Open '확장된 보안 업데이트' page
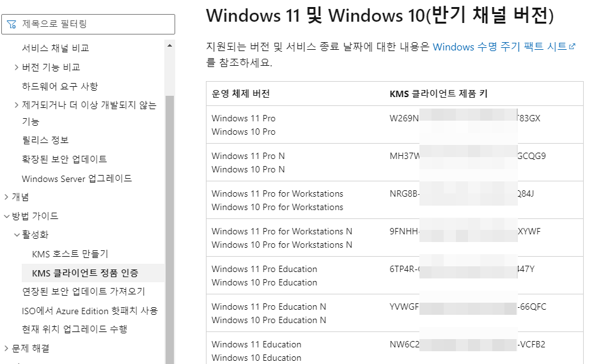601x364 pixels. tap(65, 159)
